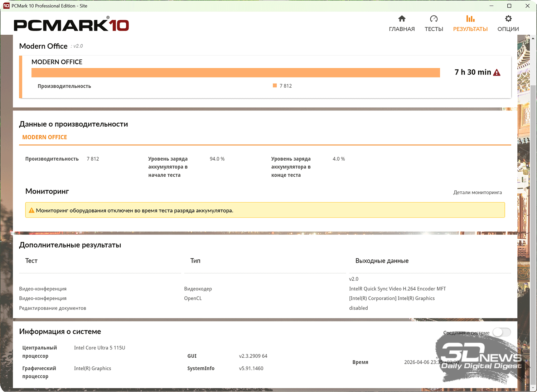Viewport: 537px width, 392px height.
Task: Click the PCMark app icon in title bar
Action: pyautogui.click(x=6, y=6)
